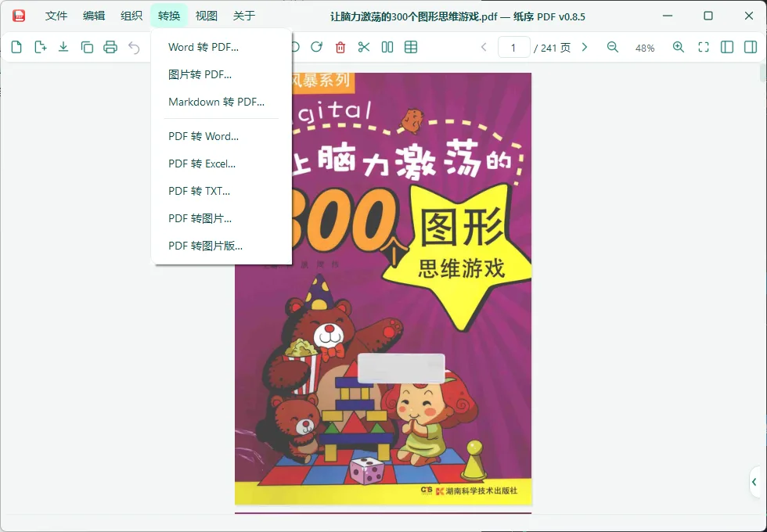Image resolution: width=767 pixels, height=532 pixels.
Task: Click the scissors split icon
Action: tap(364, 47)
